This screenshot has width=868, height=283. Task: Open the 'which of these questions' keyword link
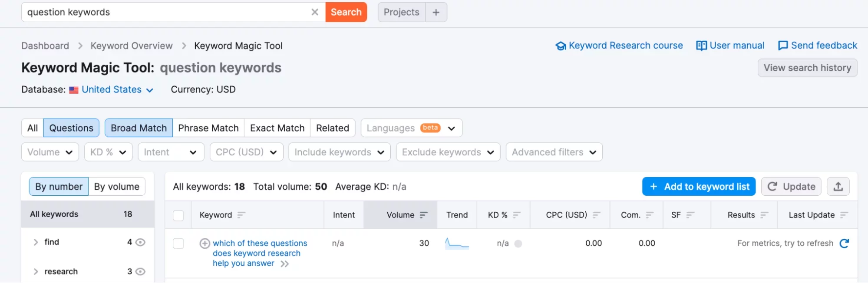pos(260,253)
